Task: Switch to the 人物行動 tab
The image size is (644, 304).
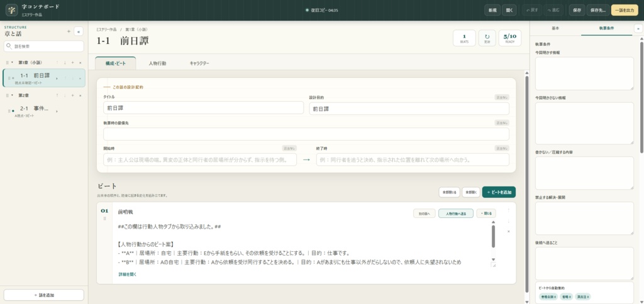Action: click(x=157, y=63)
